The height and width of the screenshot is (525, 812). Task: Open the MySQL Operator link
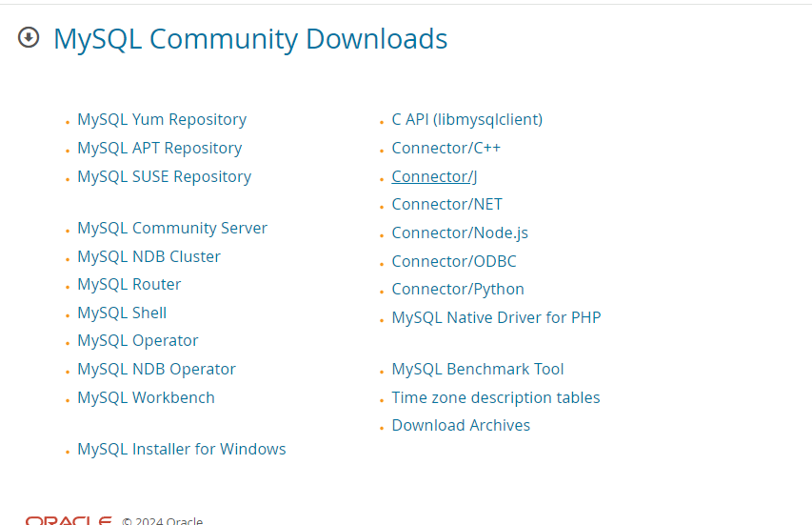point(138,340)
